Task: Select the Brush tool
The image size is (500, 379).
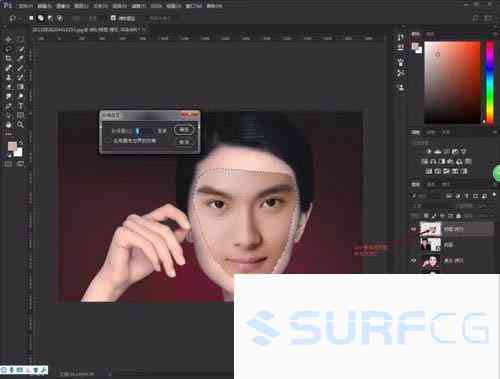Action: click(x=20, y=68)
